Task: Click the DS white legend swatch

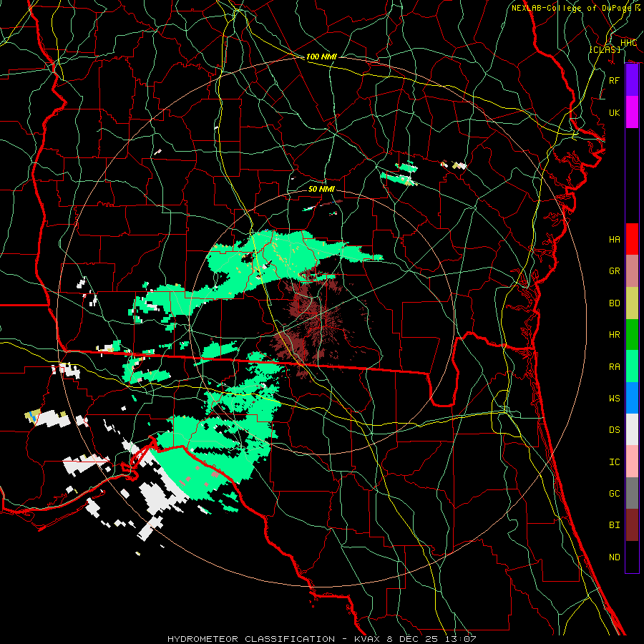Action: (x=632, y=429)
